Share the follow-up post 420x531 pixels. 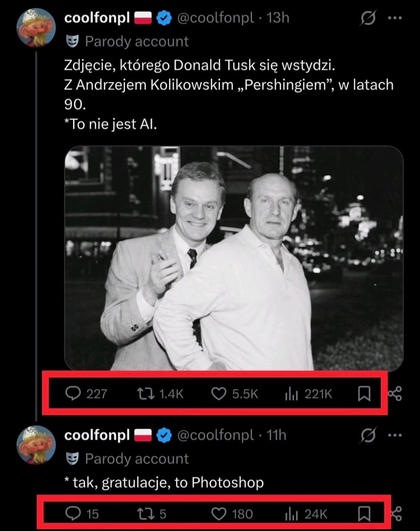pos(396,514)
